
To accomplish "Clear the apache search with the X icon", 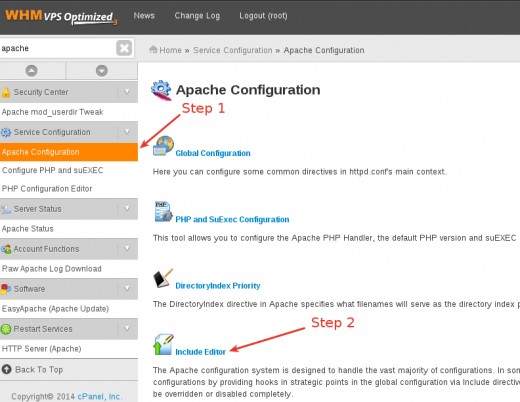I will 124,48.
